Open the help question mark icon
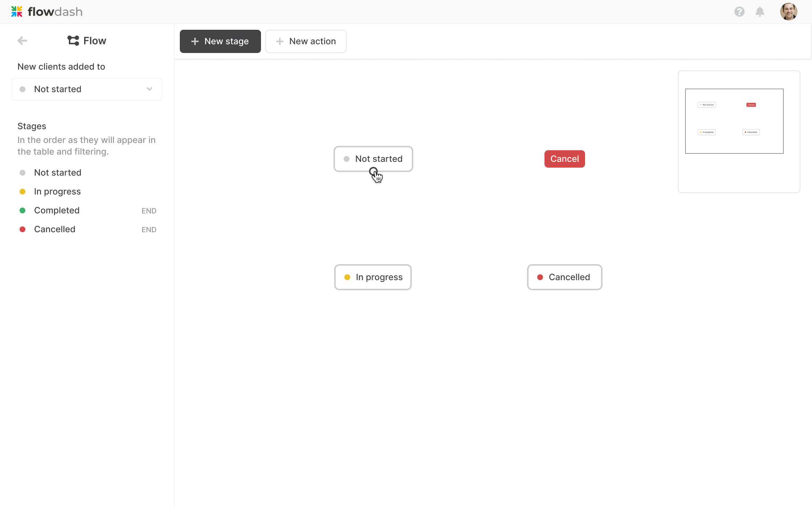This screenshot has height=508, width=812. click(739, 12)
